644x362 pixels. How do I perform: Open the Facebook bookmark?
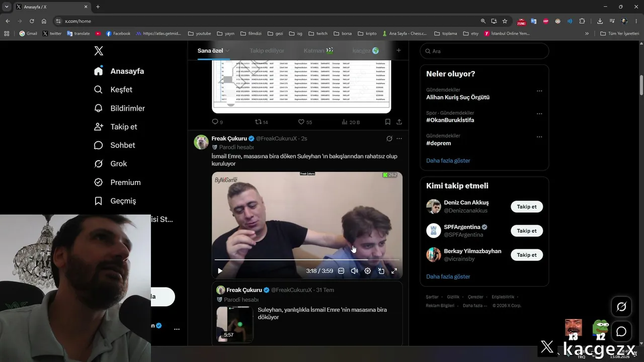118,34
